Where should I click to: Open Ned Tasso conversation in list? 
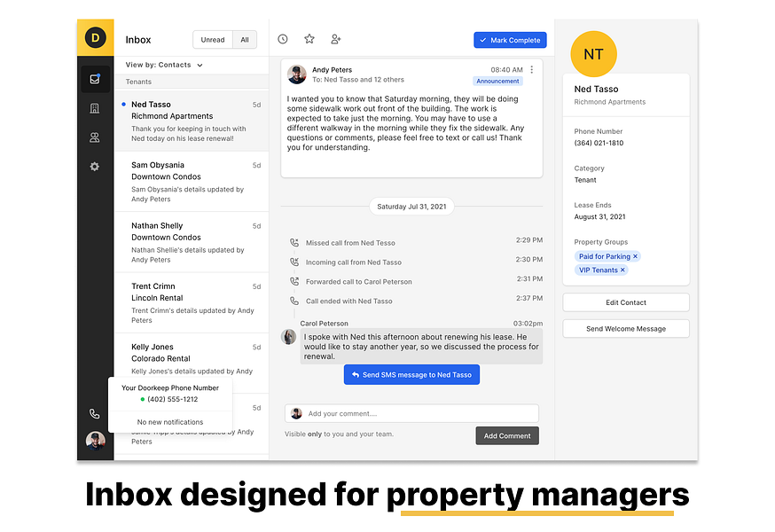coord(192,121)
